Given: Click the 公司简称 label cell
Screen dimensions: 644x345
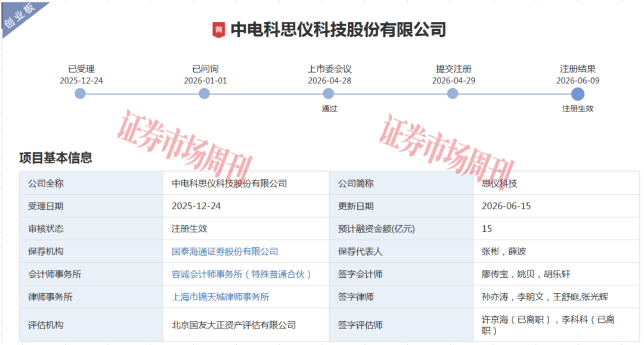Looking at the screenshot, I should tap(401, 184).
